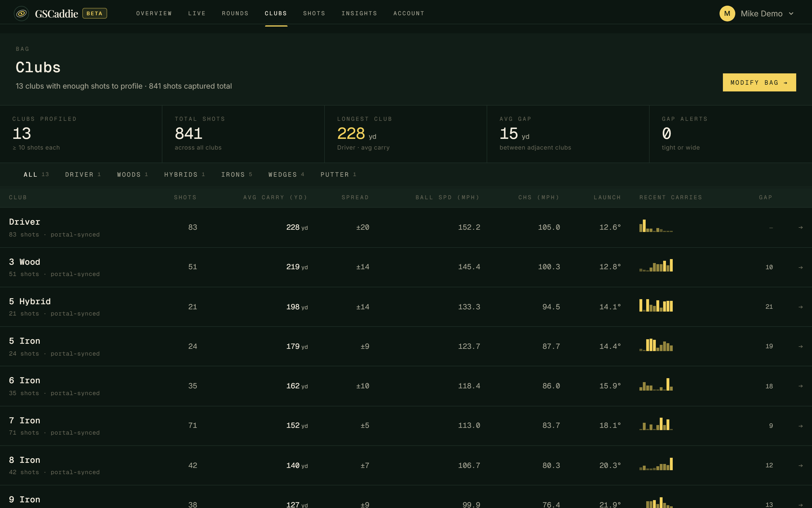Open 5 Iron row arrow icon
812x508 pixels.
click(x=801, y=346)
